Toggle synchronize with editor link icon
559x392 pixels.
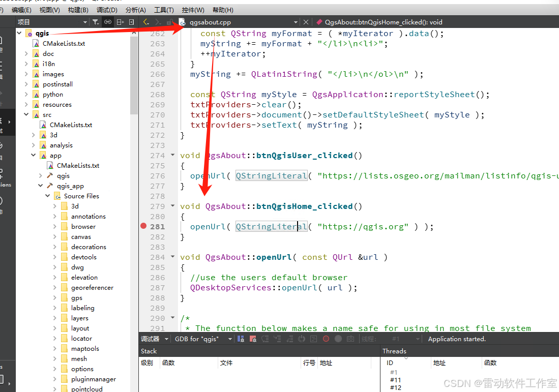point(107,22)
